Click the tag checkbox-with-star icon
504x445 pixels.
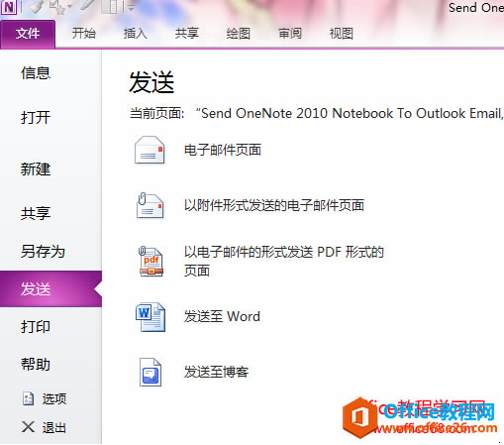(x=56, y=7)
